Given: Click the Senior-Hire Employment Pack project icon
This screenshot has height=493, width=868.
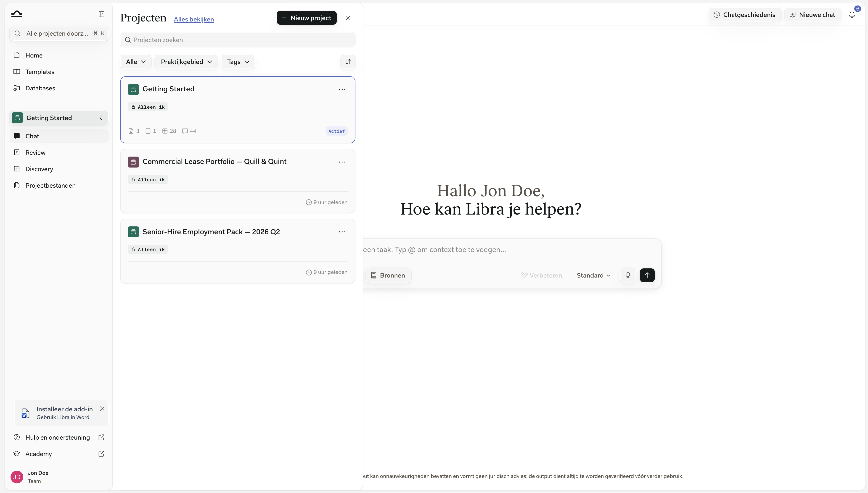Looking at the screenshot, I should click(x=133, y=232).
